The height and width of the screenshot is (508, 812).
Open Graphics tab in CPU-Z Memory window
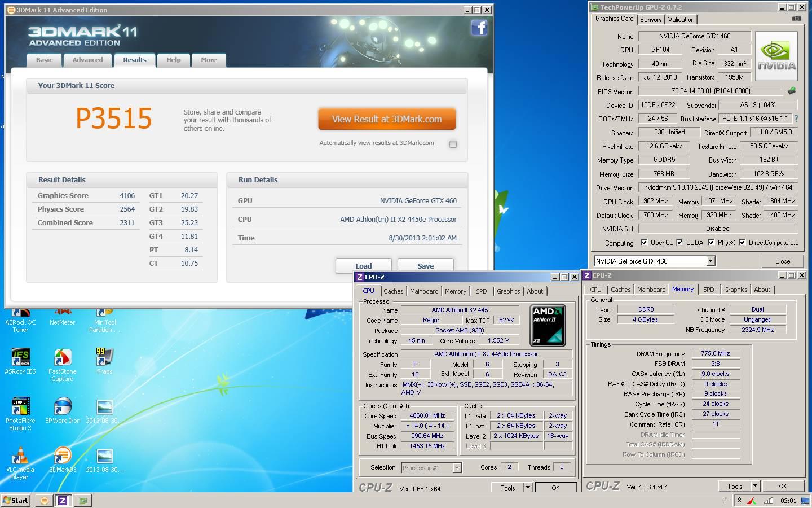tap(735, 290)
